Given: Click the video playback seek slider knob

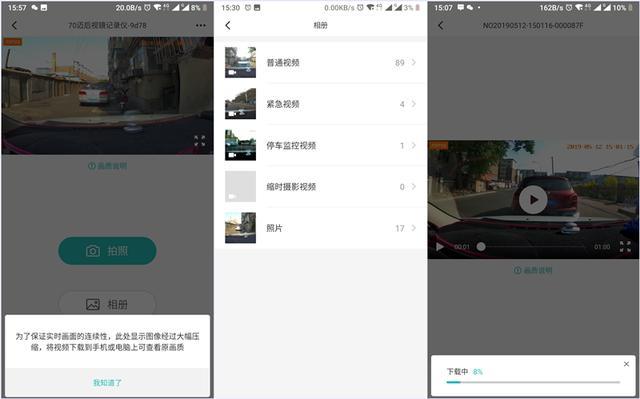Looking at the screenshot, I should point(481,246).
